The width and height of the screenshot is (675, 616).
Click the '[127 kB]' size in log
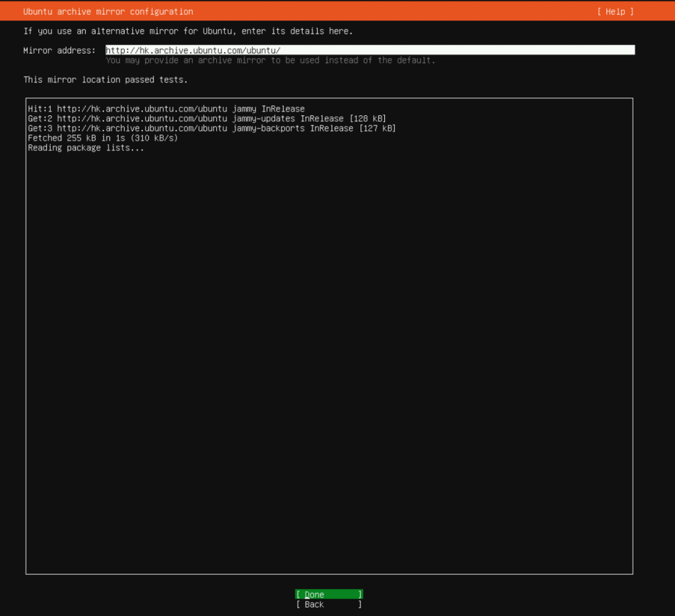(377, 129)
